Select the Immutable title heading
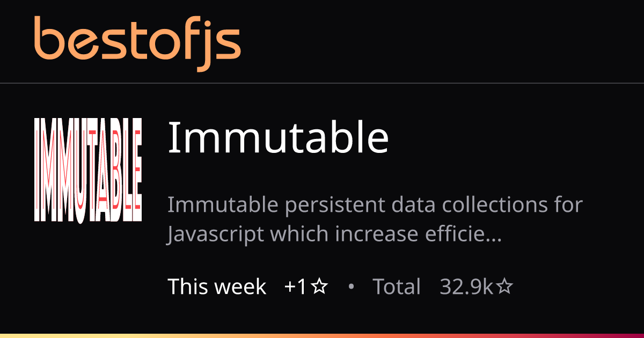The image size is (644, 338). coord(278,137)
